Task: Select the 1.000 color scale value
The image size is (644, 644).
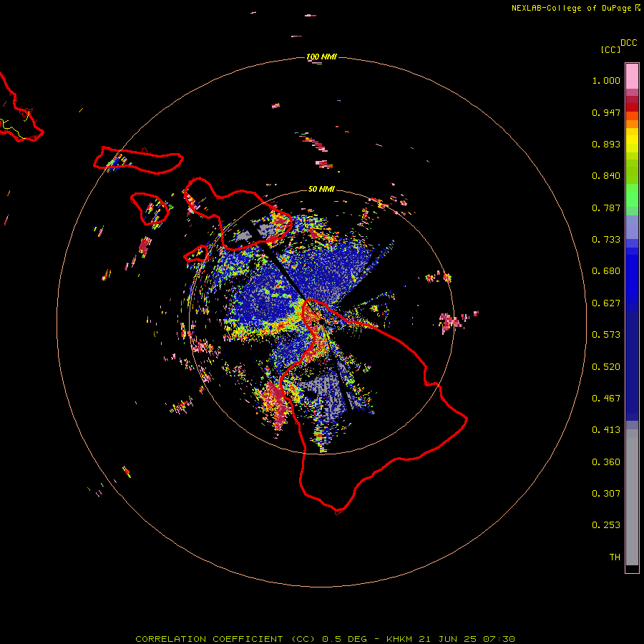Action: pyautogui.click(x=606, y=80)
